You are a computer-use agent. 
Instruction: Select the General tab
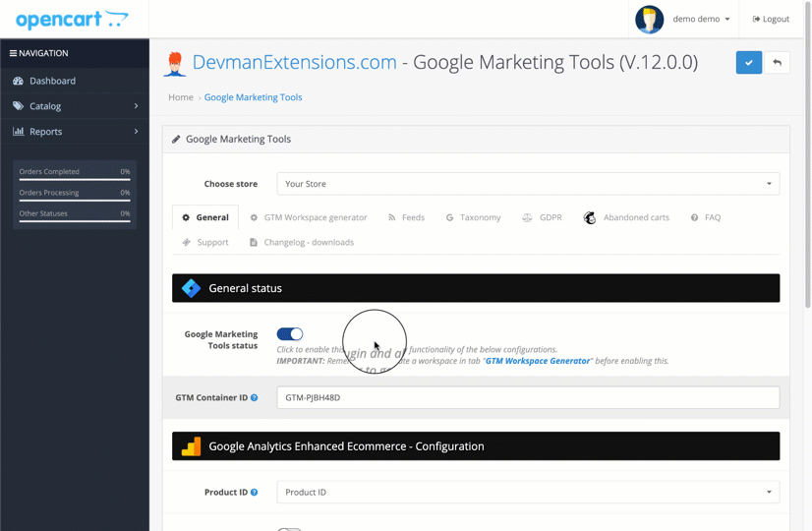click(x=205, y=217)
